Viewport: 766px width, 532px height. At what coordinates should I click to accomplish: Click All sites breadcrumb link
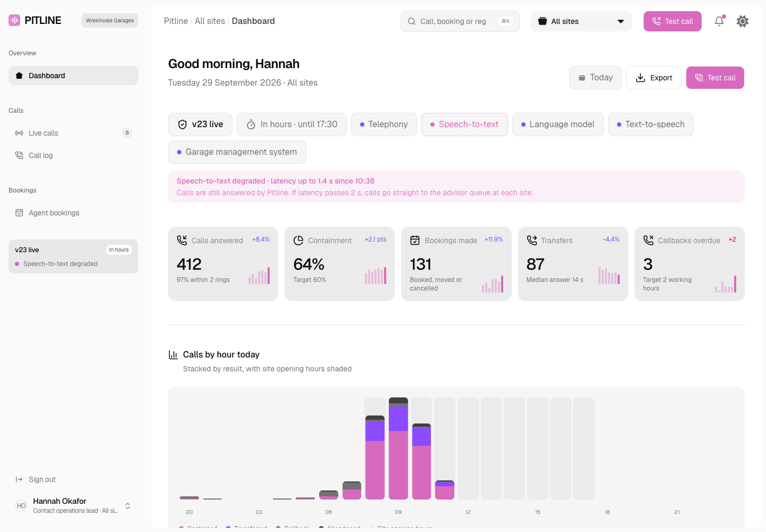210,21
